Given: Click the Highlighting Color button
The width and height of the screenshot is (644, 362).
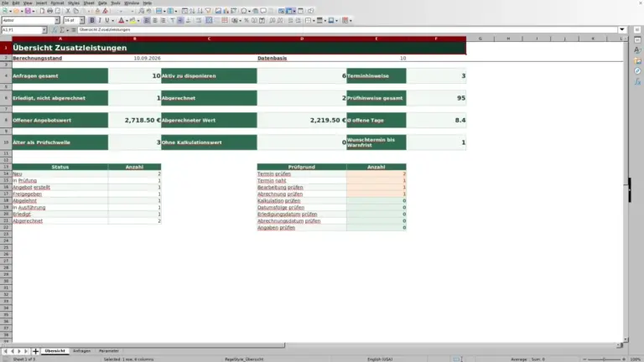Looking at the screenshot, I should coord(132,20).
